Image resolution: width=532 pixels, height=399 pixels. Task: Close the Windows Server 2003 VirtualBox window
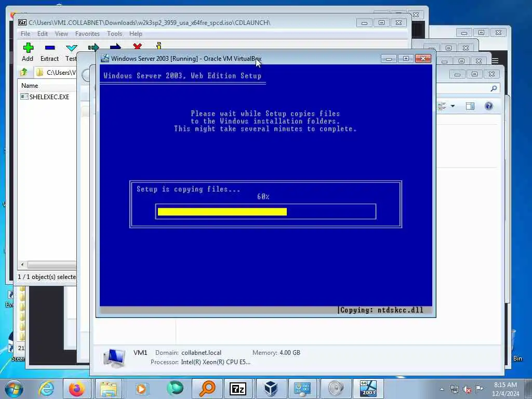click(x=423, y=59)
